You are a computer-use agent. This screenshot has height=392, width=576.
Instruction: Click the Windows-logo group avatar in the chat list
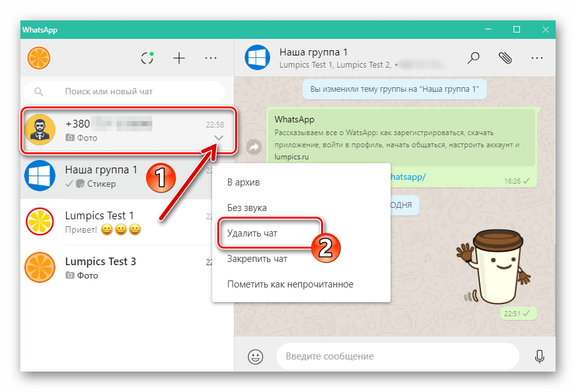(x=40, y=176)
